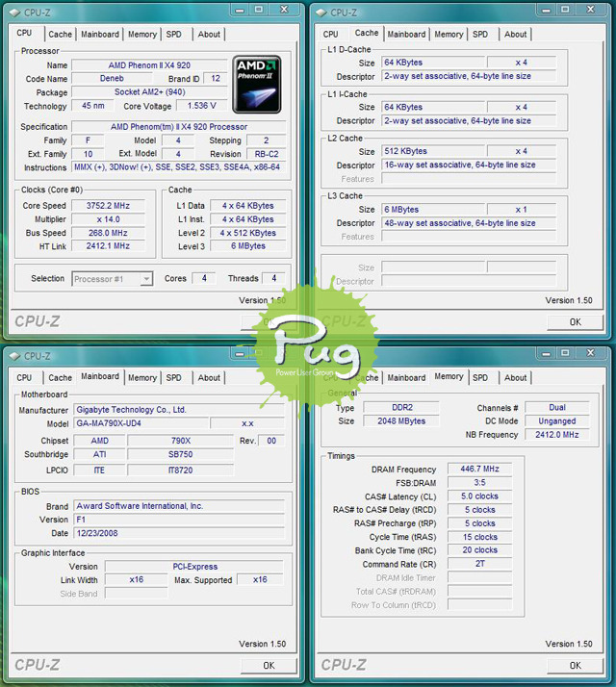This screenshot has height=687, width=616.
Task: Click Command Rate value 2T
Action: (x=479, y=564)
